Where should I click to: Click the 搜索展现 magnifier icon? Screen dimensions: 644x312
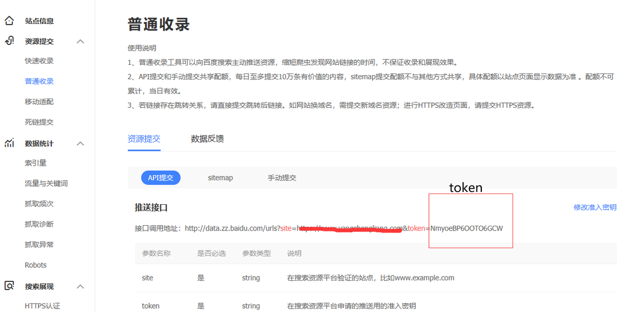(x=9, y=286)
